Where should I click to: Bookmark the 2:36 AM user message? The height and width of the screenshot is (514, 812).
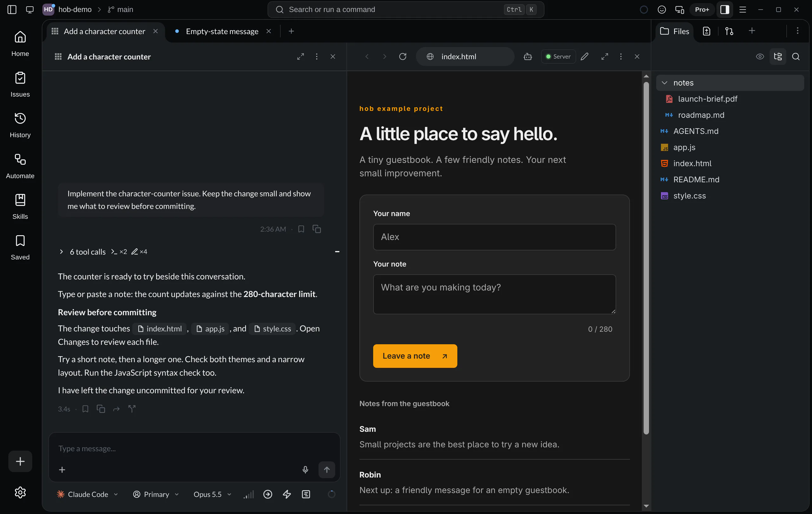coord(301,229)
